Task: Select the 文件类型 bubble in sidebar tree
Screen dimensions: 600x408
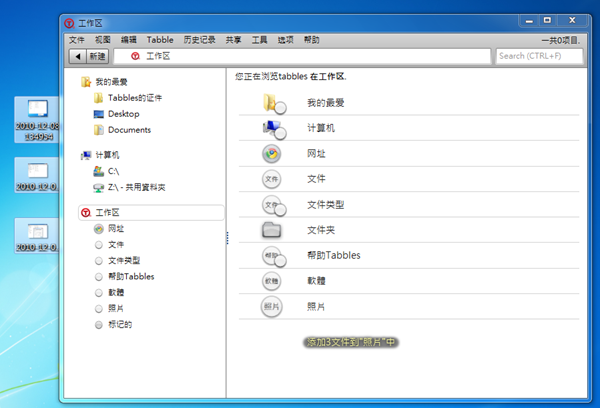Action: 99,261
